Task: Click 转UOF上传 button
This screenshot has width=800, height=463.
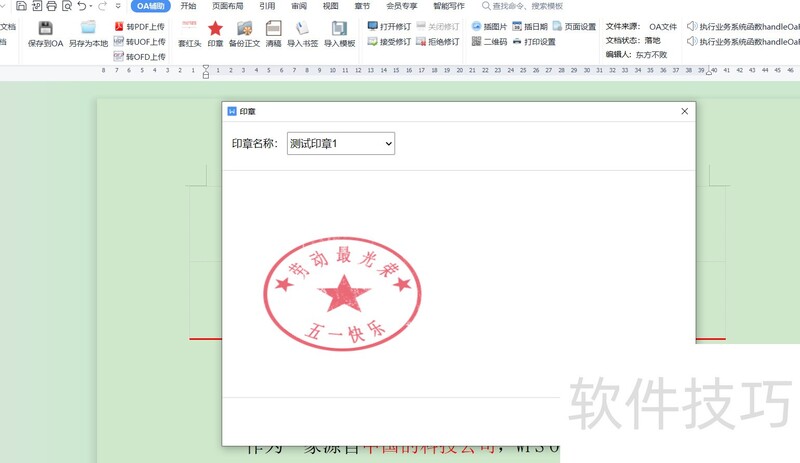Action: click(x=139, y=41)
